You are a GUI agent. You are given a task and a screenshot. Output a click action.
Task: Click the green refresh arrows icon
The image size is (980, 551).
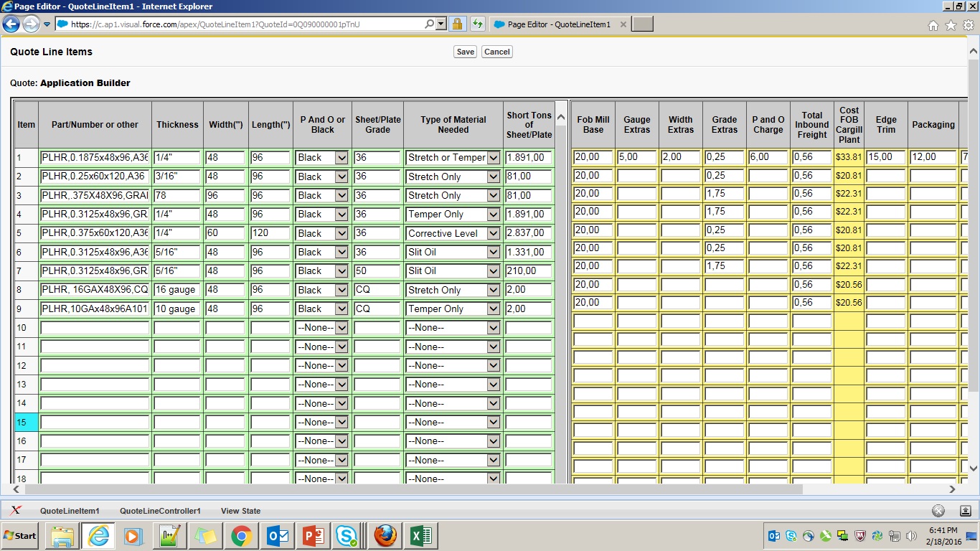point(477,24)
